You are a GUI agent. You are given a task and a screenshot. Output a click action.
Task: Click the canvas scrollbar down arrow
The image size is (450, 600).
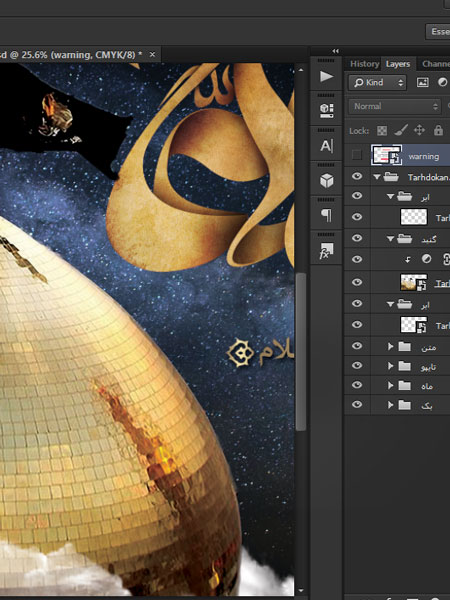click(301, 591)
